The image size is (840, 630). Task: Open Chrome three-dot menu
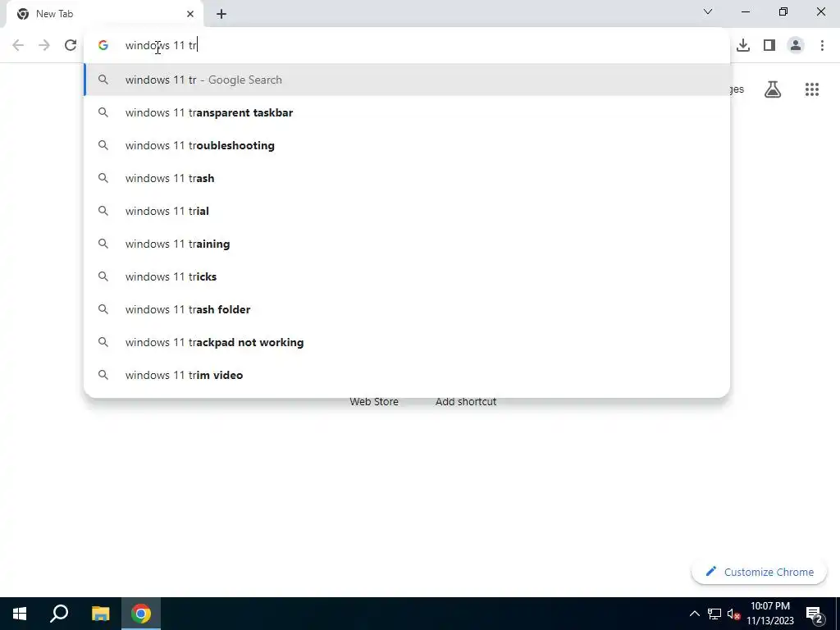[x=822, y=46]
